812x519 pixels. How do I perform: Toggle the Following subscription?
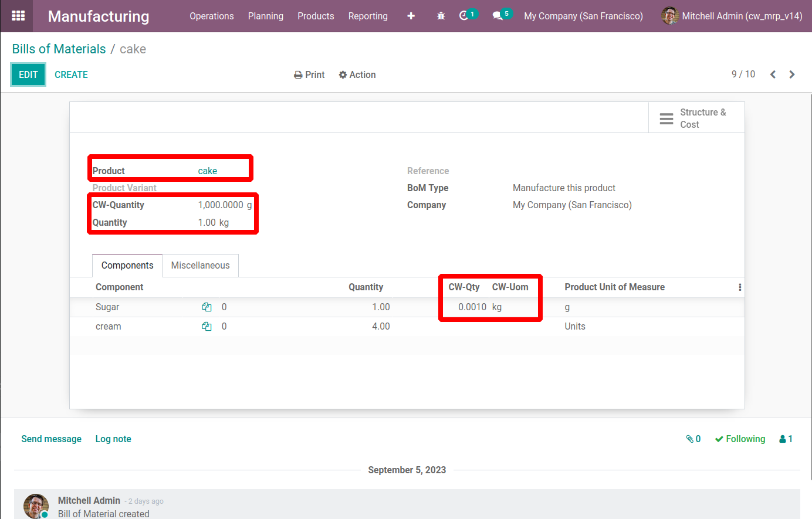tap(740, 439)
